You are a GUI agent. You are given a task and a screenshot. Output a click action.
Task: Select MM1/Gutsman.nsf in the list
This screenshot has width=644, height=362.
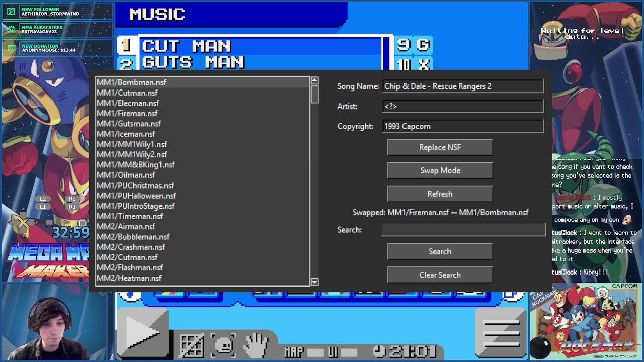(203, 124)
